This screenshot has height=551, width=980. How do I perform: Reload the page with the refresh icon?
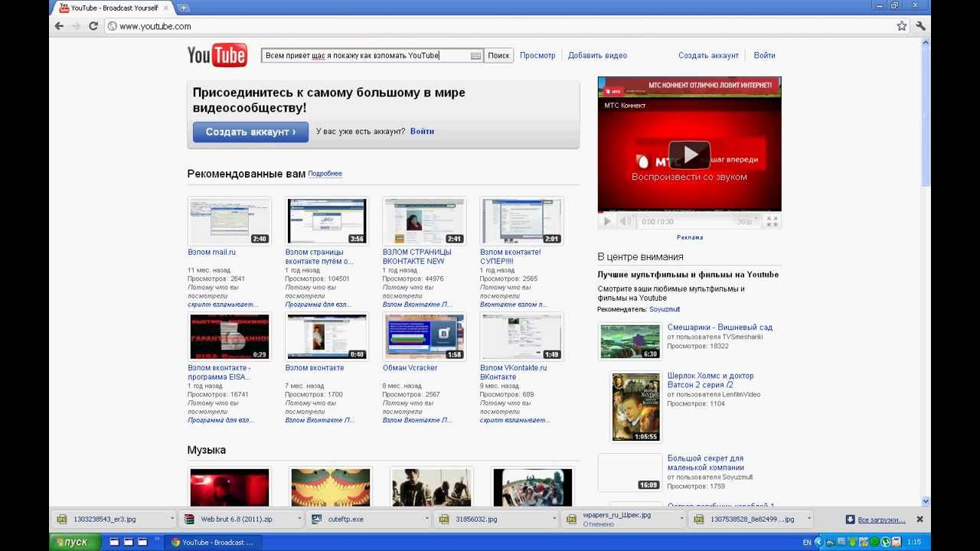coord(93,26)
